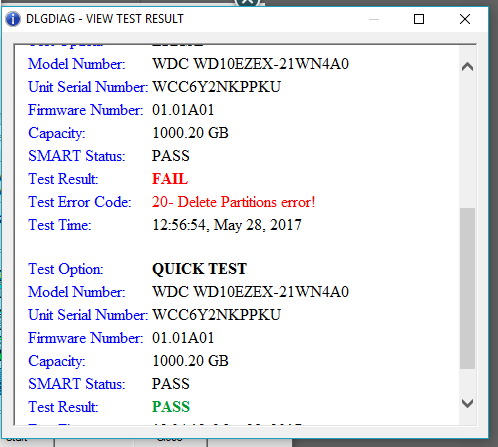Click 'Model Number:' label in quick test block
The image size is (498, 447).
click(77, 292)
